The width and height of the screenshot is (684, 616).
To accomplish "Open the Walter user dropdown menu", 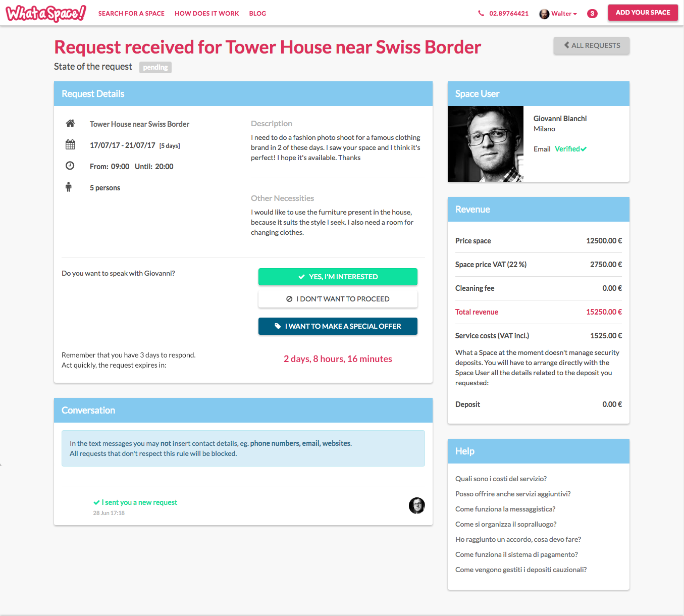I will pyautogui.click(x=558, y=14).
